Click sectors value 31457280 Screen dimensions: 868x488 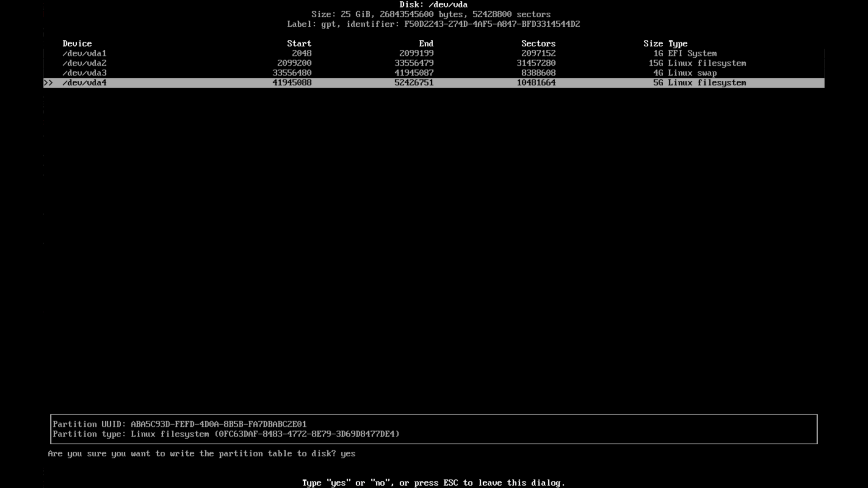[x=536, y=63]
